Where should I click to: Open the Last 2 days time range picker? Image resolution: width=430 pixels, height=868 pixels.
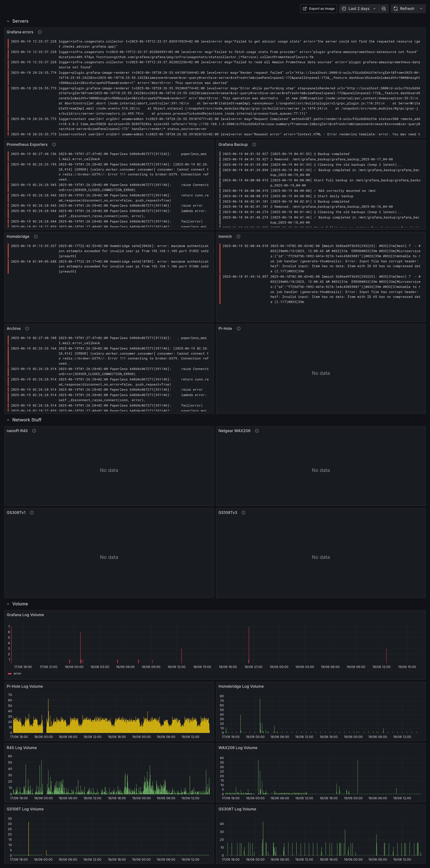(x=359, y=9)
